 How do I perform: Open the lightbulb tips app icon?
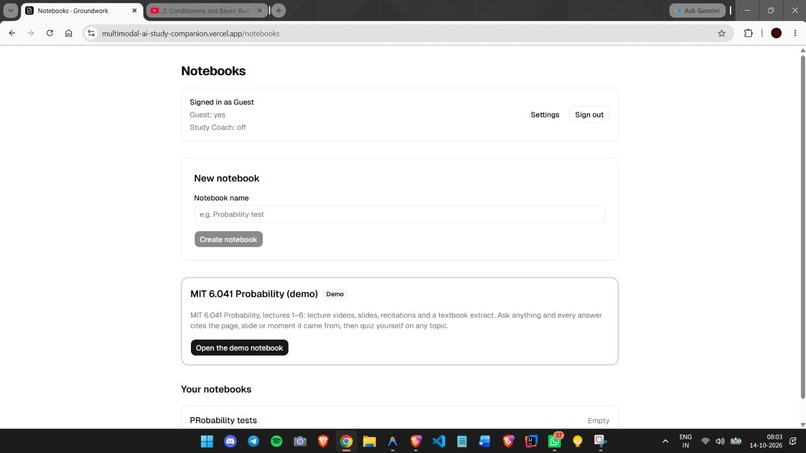tap(578, 441)
